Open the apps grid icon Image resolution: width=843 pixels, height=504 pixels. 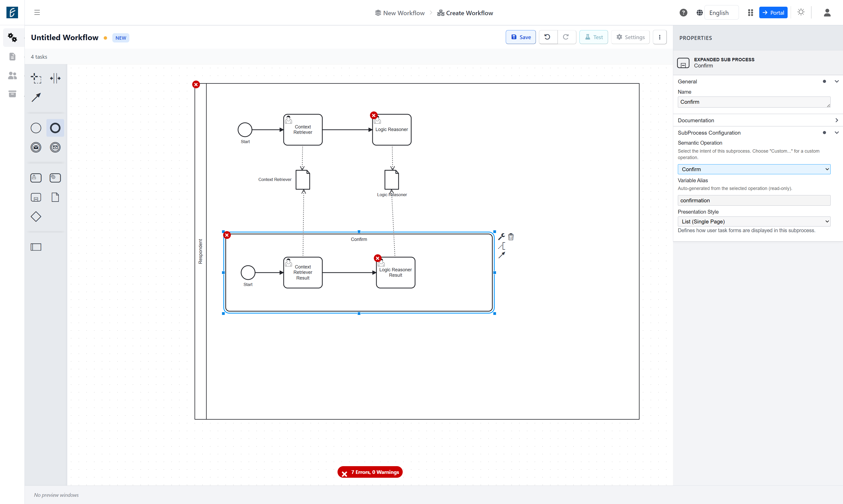click(751, 13)
